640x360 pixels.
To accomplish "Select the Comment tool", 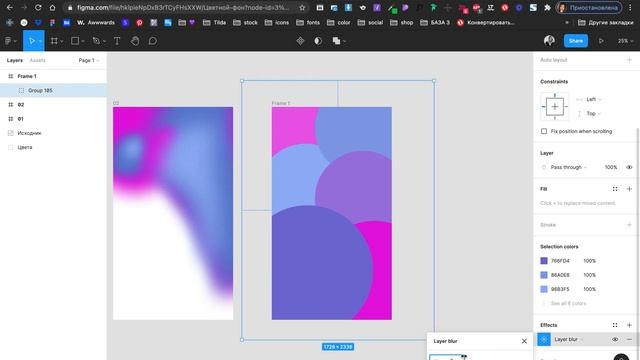I will click(x=153, y=41).
